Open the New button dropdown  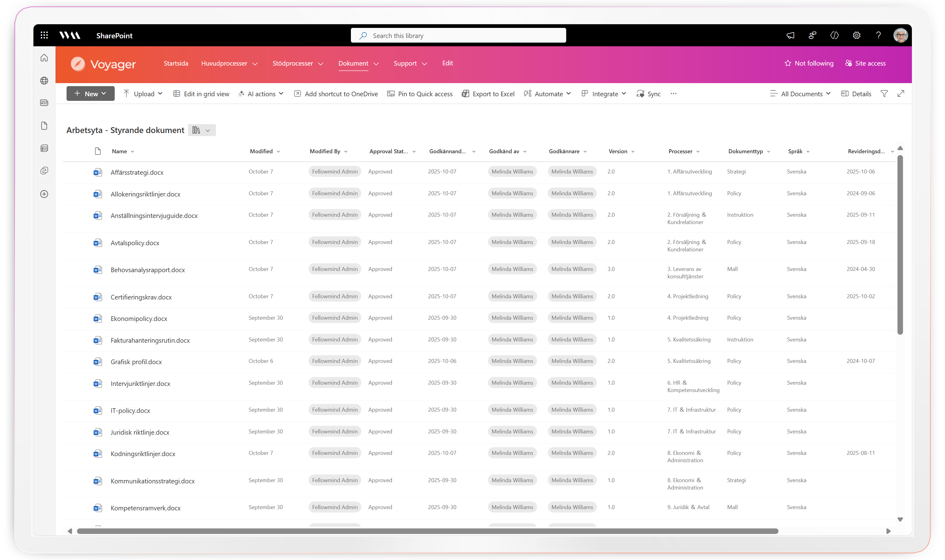pyautogui.click(x=90, y=93)
